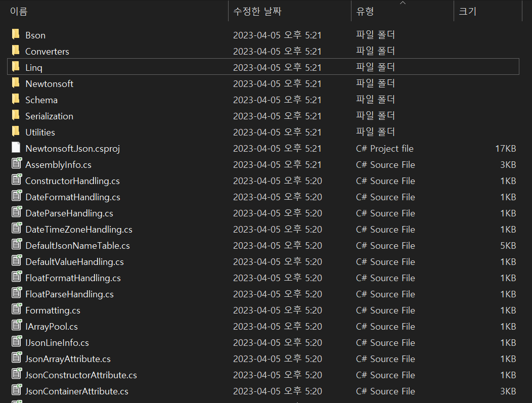Select the Formatting.cs file name
Viewport: 532px width, 403px height.
pyautogui.click(x=53, y=310)
